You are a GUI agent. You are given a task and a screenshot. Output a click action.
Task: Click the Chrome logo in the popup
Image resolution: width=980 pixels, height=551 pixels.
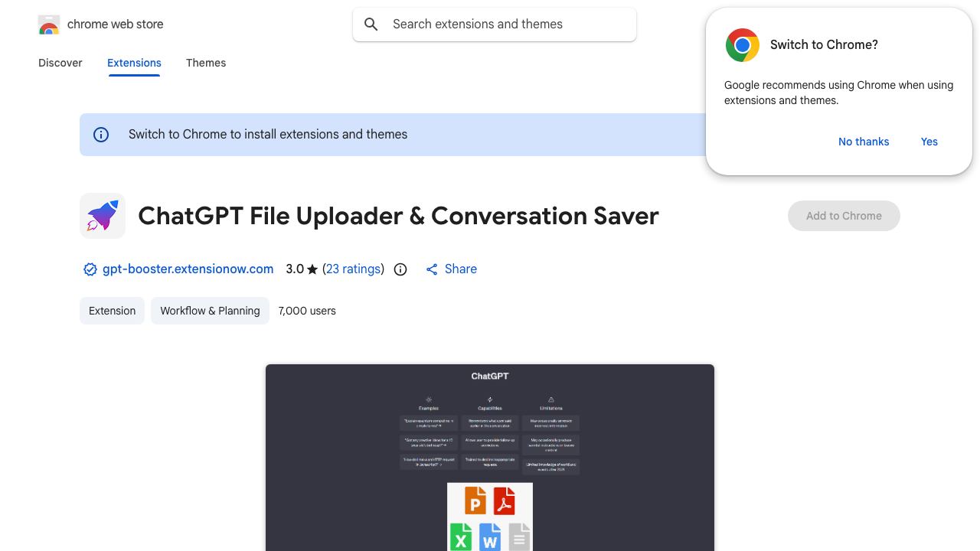(x=742, y=45)
